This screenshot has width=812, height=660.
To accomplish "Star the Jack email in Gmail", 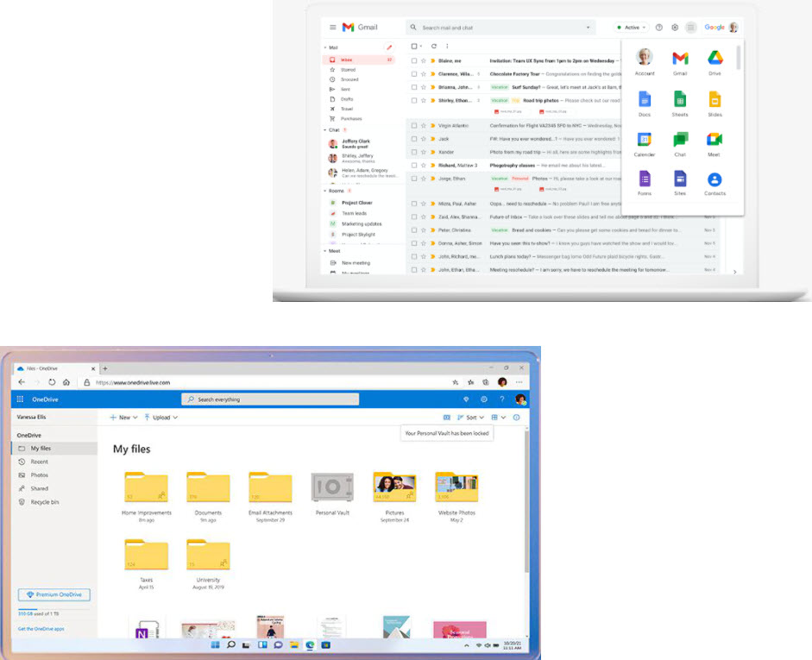I will click(424, 139).
